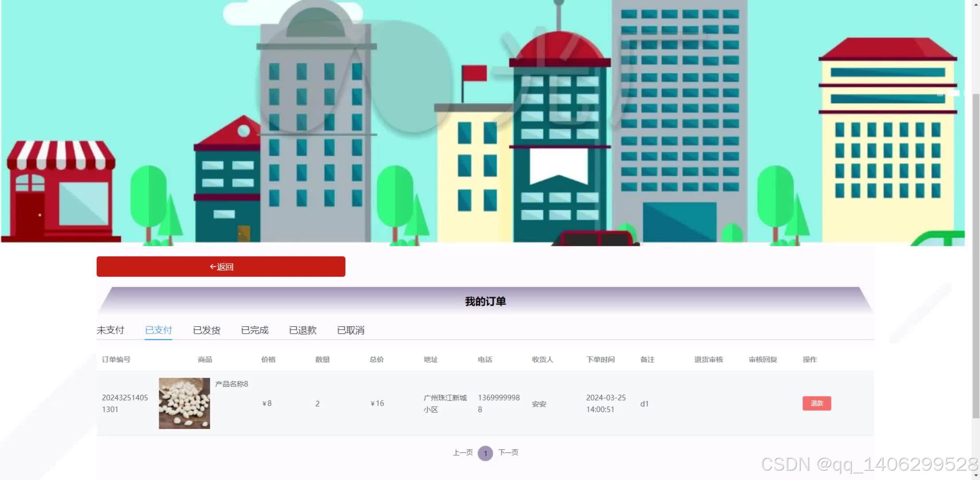Click the active white carousel indicator

pyautogui.click(x=953, y=93)
